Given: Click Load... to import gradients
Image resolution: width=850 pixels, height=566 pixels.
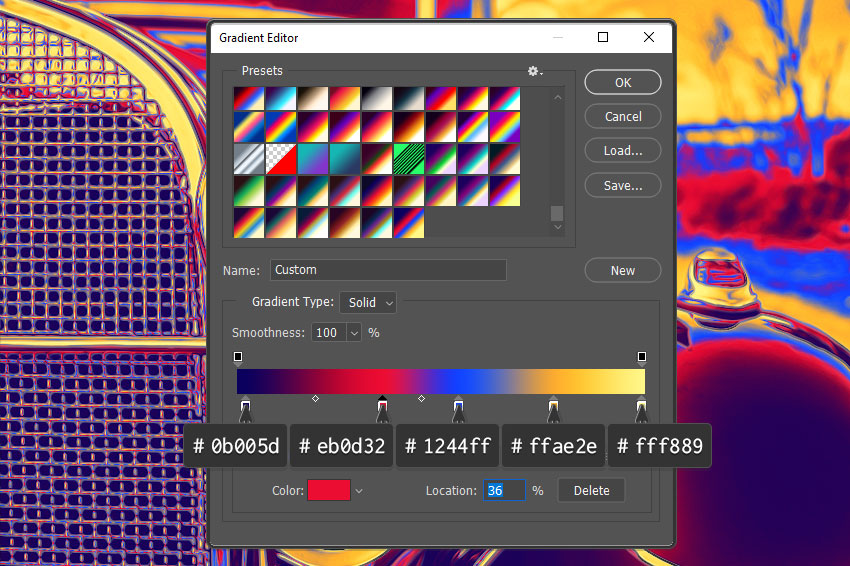Looking at the screenshot, I should point(623,151).
